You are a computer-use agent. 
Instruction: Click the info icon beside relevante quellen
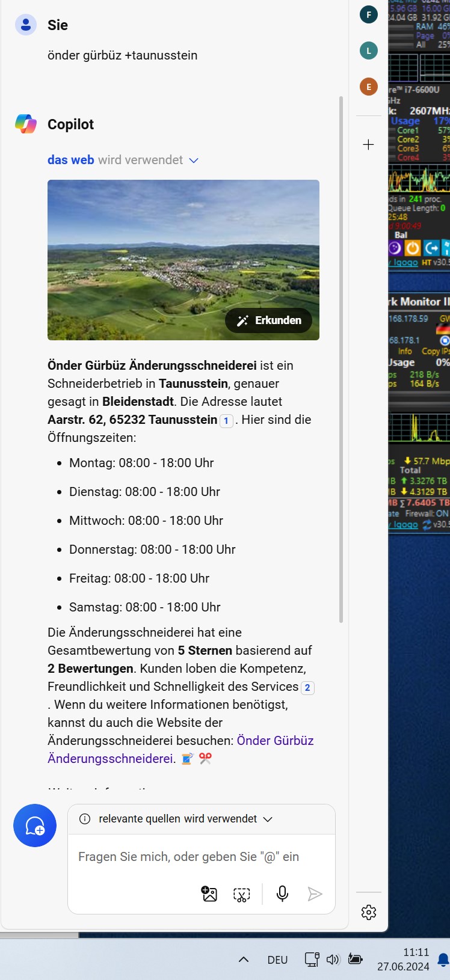pos(85,819)
